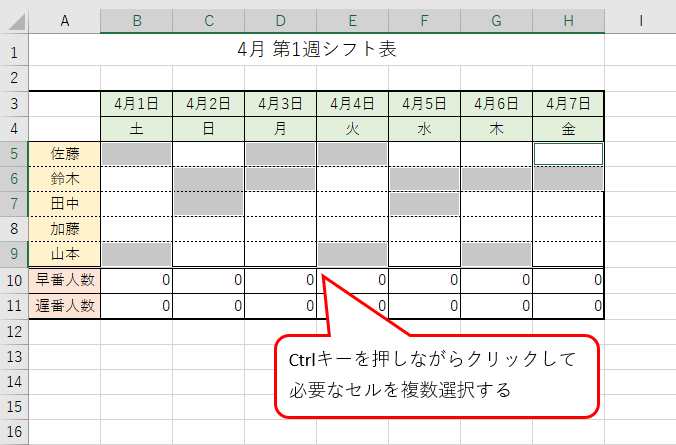Select the row 5 header
676x445 pixels.
coord(14,153)
